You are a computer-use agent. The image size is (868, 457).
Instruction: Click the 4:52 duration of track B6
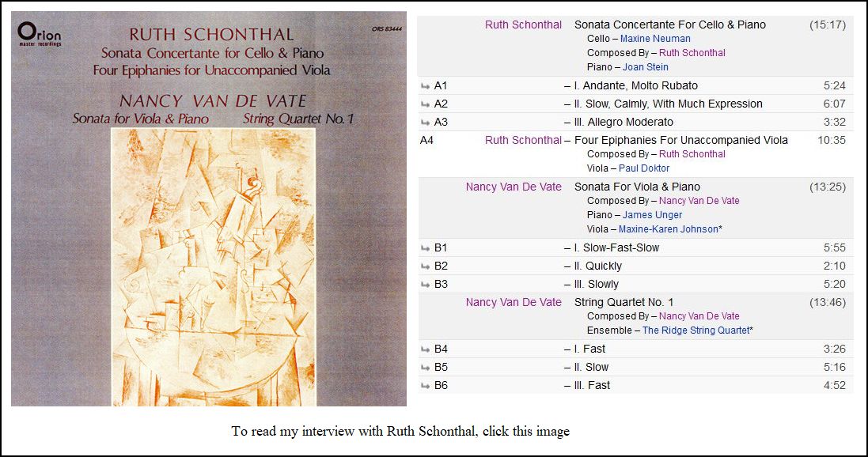click(x=835, y=386)
